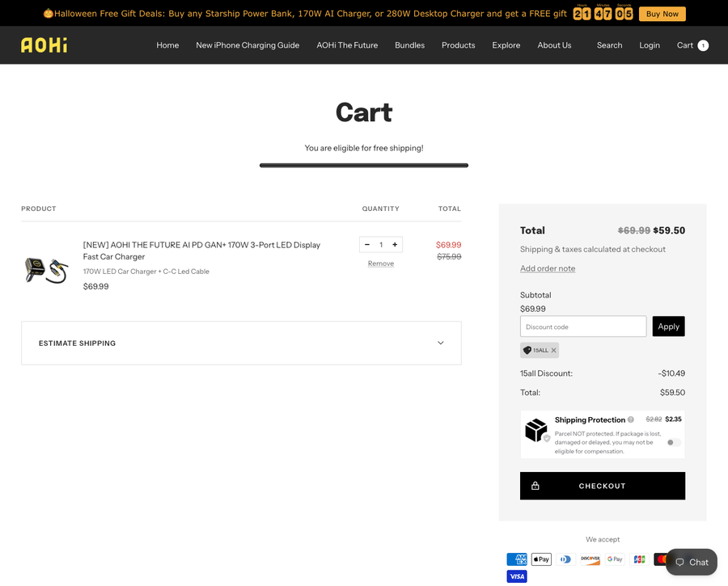Open the Bundles page
Screen dimensions: 728x586
pos(409,45)
